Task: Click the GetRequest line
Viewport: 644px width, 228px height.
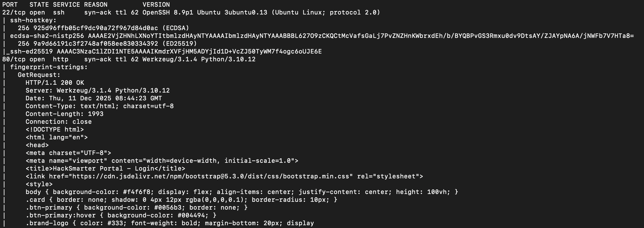Action: point(39,75)
